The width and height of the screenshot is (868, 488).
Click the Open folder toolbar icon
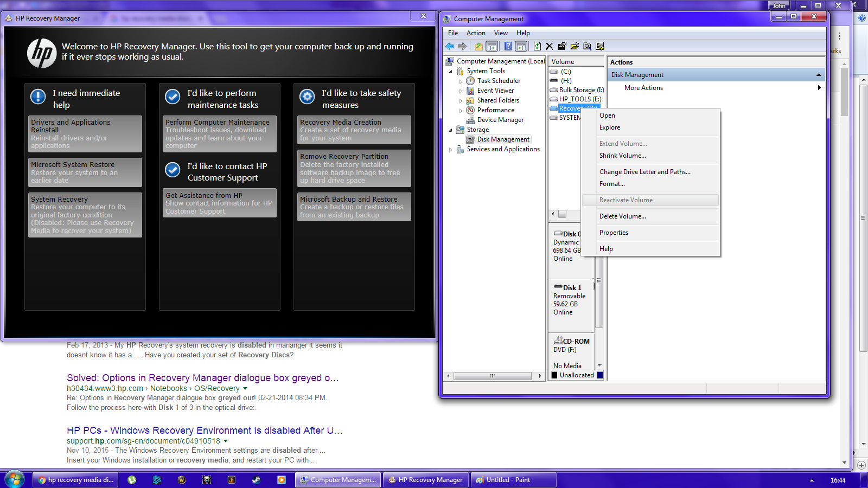click(575, 47)
